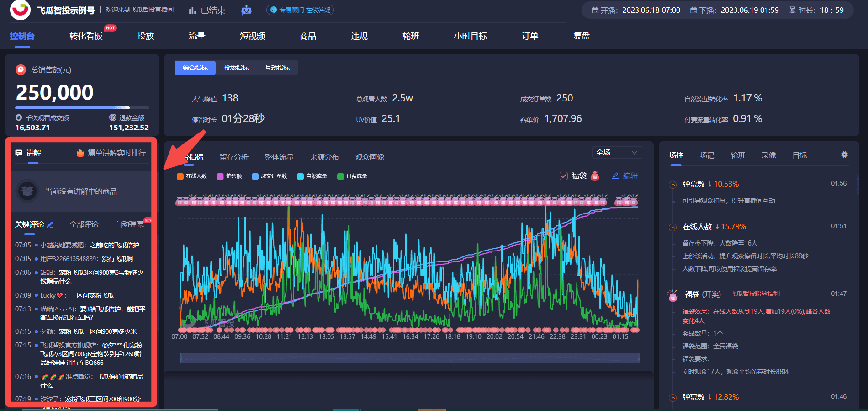Click the right panel vertical scrollbar

pos(857,185)
